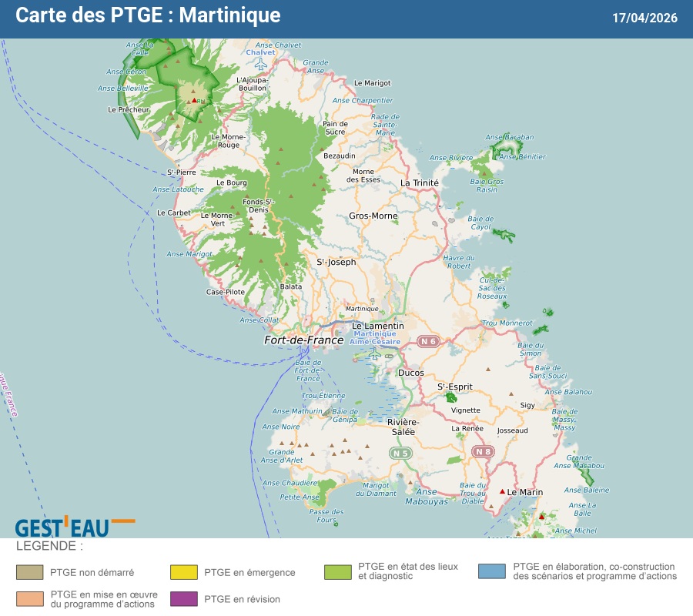Image resolution: width=693 pixels, height=616 pixels.
Task: Click the red peak marker east of Le Prêcheur
Action: coord(194,99)
